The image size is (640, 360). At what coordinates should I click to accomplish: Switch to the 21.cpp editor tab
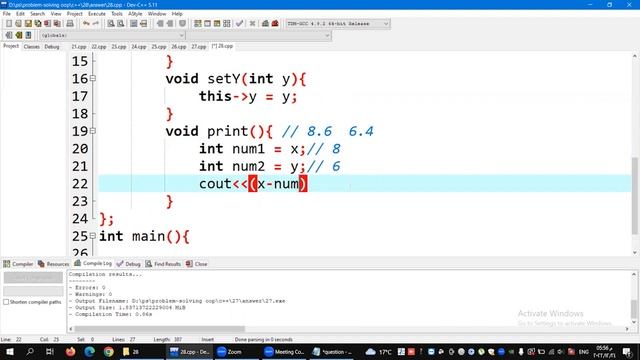pos(79,47)
